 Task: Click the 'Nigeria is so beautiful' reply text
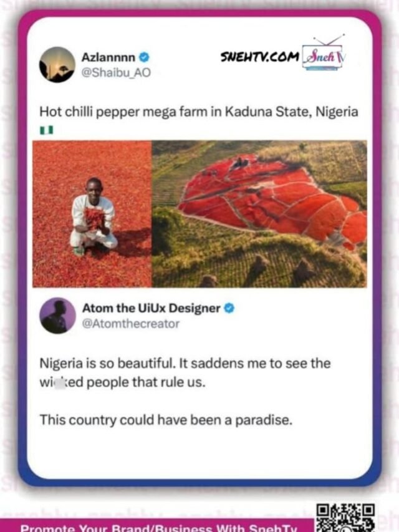coord(185,372)
